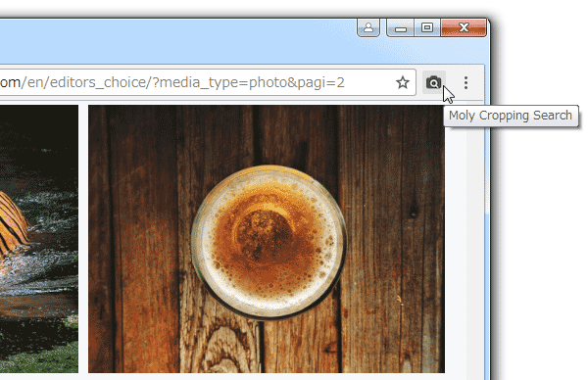Click the blank page margin right of the beer photo
The image size is (588, 380).
[x=456, y=240]
